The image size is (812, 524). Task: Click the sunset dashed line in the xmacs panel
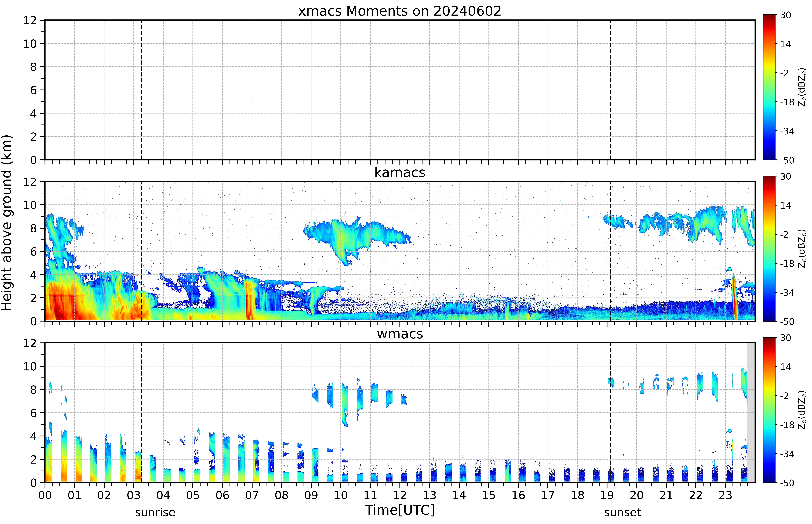click(x=611, y=90)
